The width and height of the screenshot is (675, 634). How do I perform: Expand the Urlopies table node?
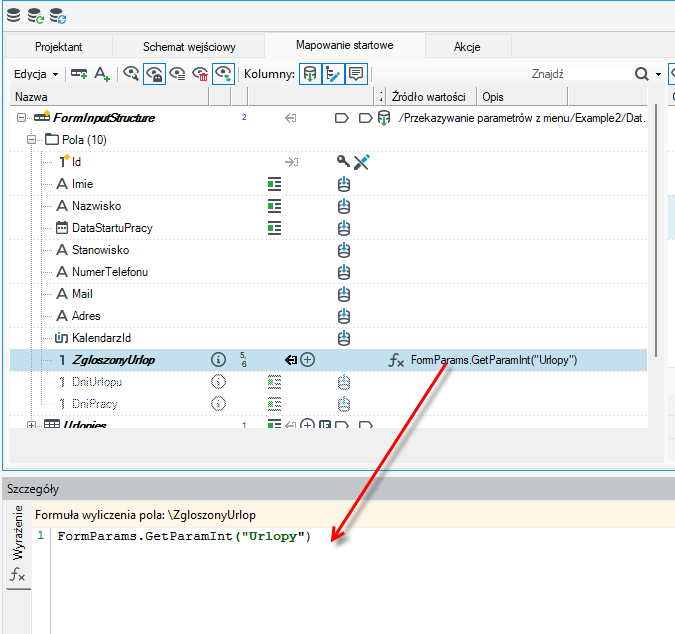(x=31, y=425)
